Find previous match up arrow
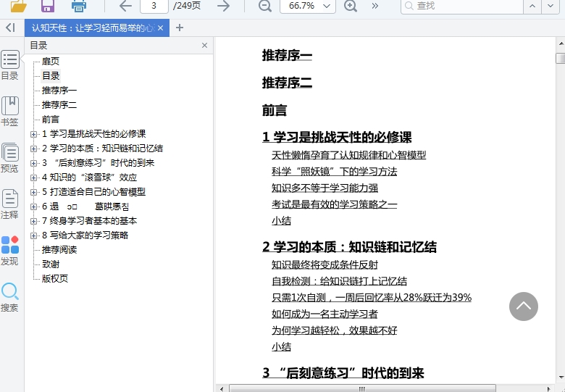The width and height of the screenshot is (565, 392). (x=532, y=6)
